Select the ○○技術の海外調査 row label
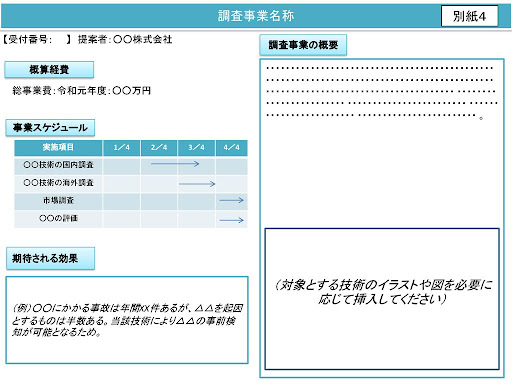Screen dimensions: 512x384 [58, 183]
